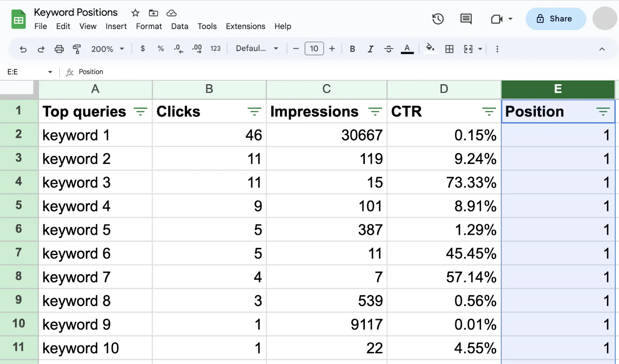
Task: Open version history
Action: tap(438, 19)
